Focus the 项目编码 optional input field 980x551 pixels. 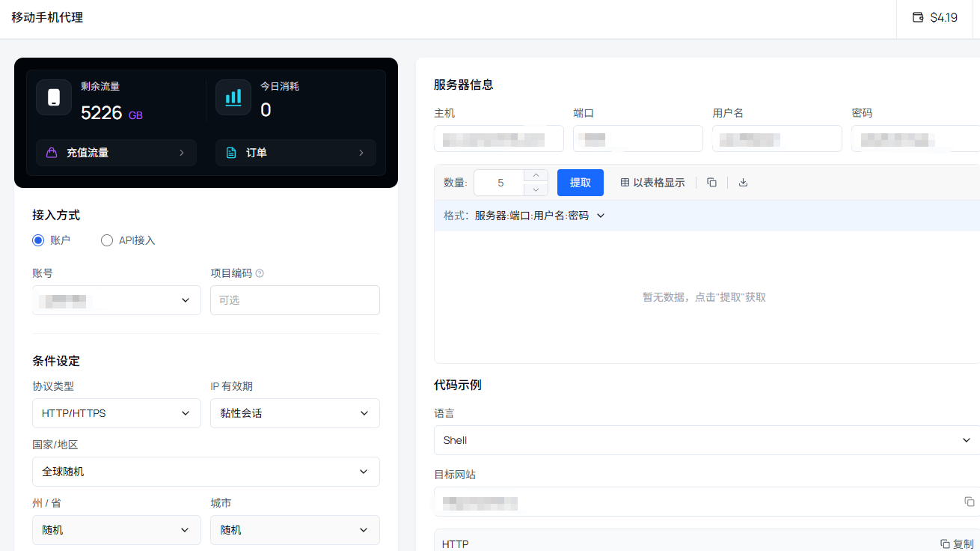(295, 300)
